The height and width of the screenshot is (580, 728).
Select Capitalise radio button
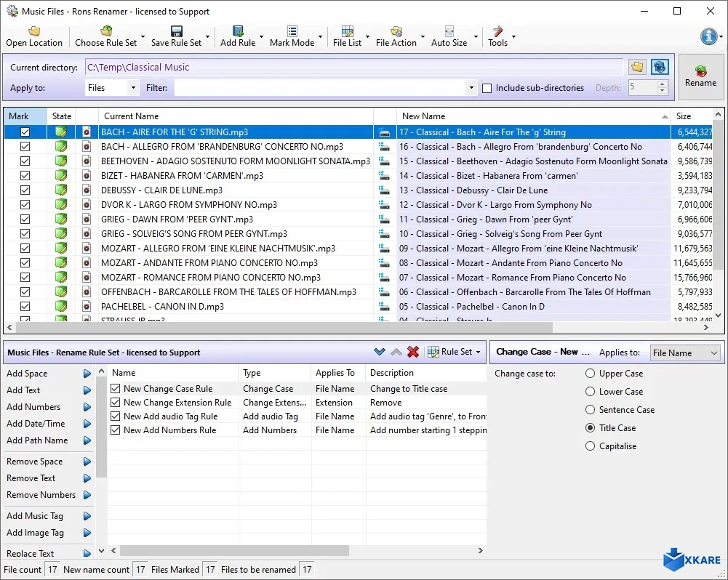point(590,446)
